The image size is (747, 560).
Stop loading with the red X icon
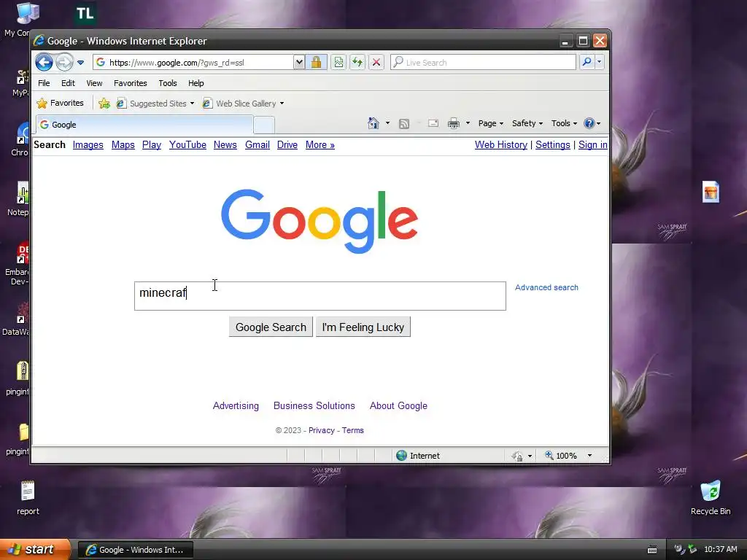pos(376,62)
